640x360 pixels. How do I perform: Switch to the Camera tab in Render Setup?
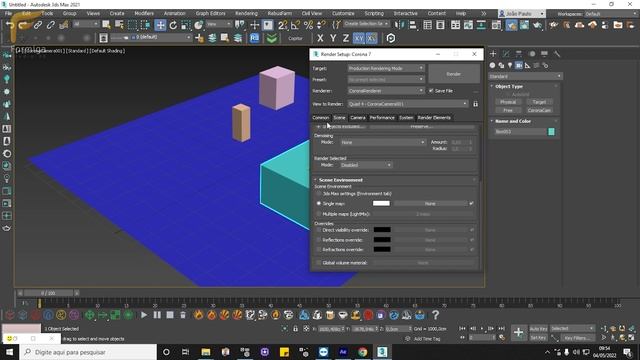click(358, 118)
